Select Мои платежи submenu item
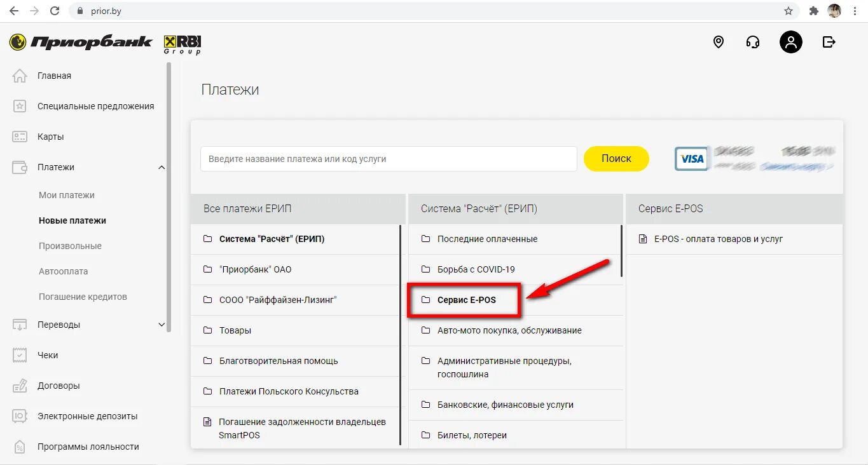This screenshot has width=868, height=465. [67, 195]
